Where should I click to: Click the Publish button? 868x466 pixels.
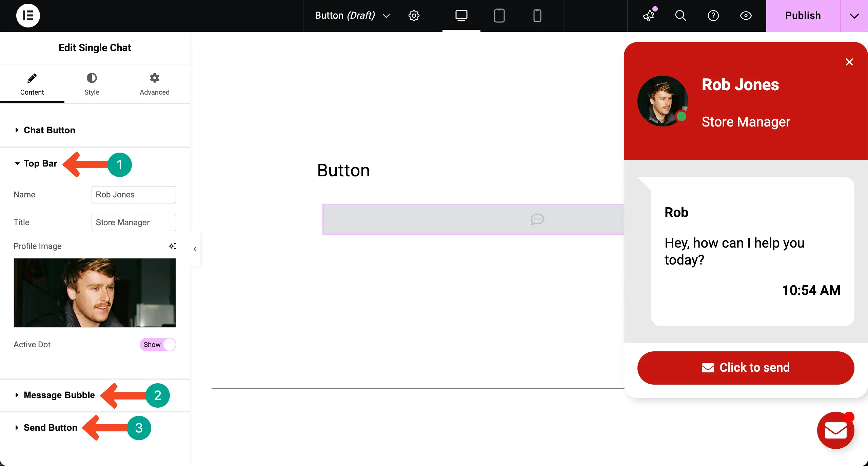[803, 16]
